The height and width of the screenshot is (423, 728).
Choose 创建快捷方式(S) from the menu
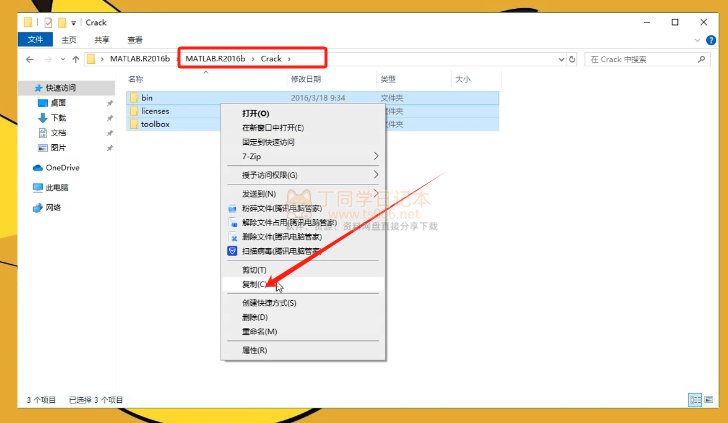(x=303, y=303)
